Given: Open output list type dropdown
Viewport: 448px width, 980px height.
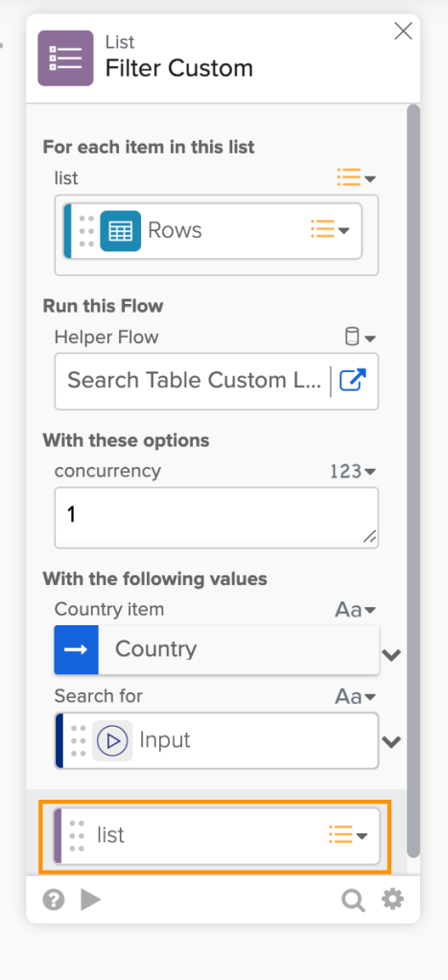Looking at the screenshot, I should pyautogui.click(x=348, y=834).
